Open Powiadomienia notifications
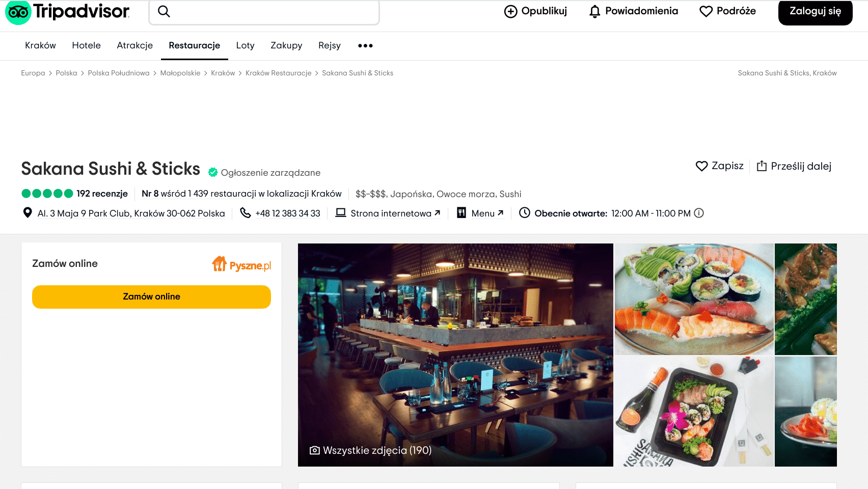The height and width of the screenshot is (489, 868). (x=633, y=11)
